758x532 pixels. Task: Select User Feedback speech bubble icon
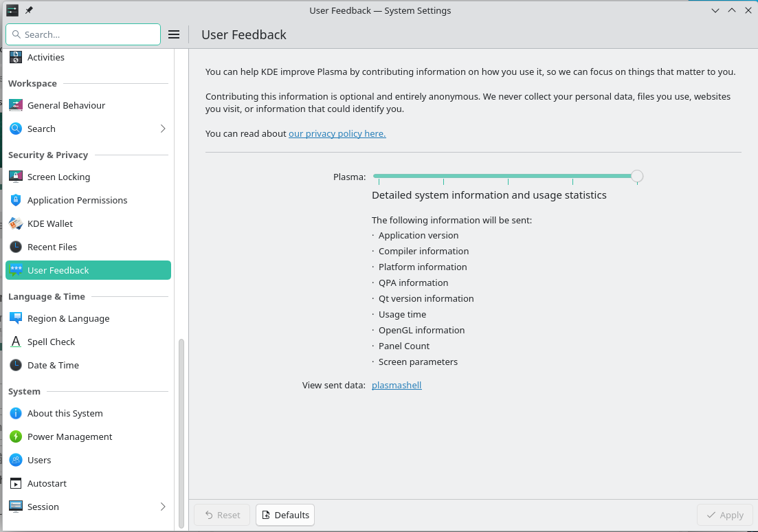click(x=16, y=270)
